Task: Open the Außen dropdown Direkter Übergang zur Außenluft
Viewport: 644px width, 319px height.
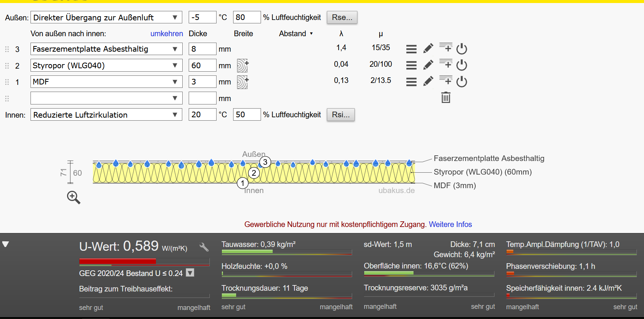Action: (x=106, y=17)
